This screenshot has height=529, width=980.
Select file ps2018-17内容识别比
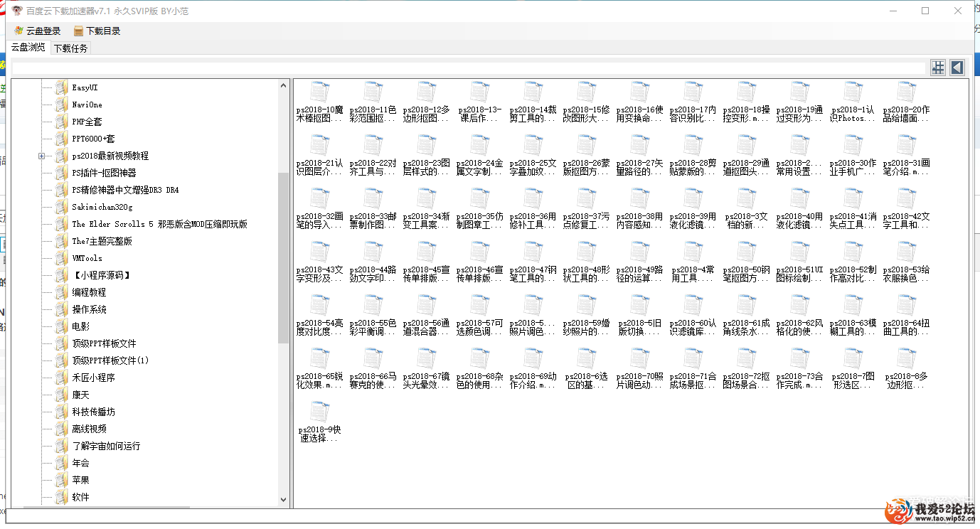pyautogui.click(x=693, y=102)
